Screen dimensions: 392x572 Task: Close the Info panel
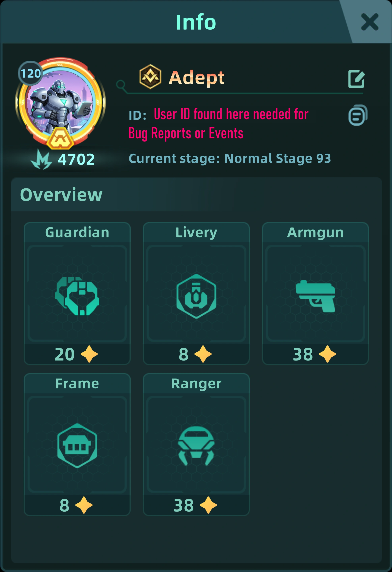tap(369, 22)
